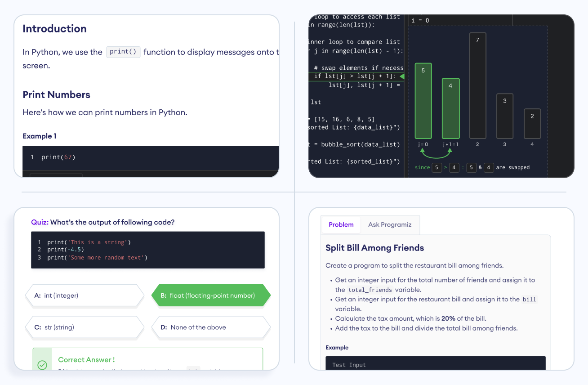This screenshot has height=385, width=588.
Task: Click 'Create a program to split' description
Action: click(x=414, y=265)
